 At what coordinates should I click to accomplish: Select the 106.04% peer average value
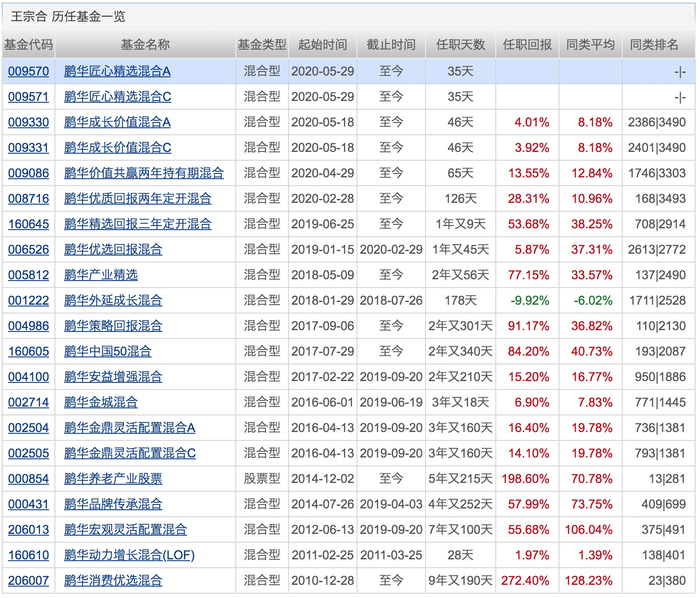point(589,530)
